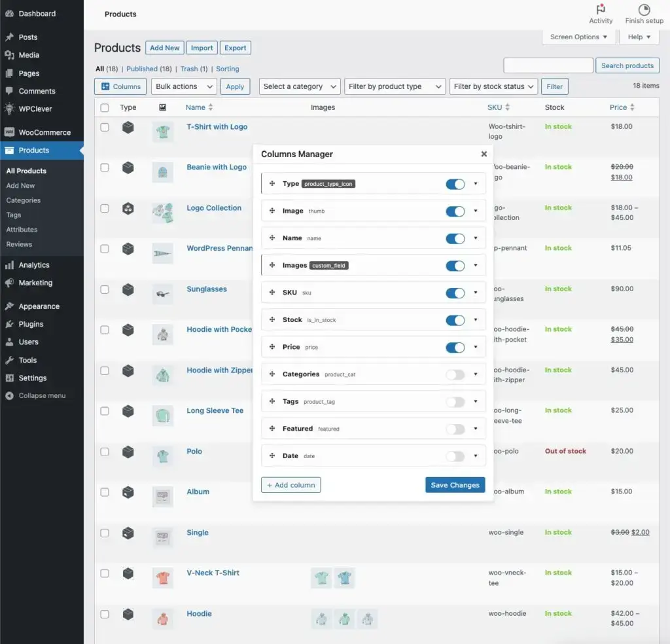Click the Save Changes button
Viewport: 670px width, 644px height.
(x=455, y=485)
